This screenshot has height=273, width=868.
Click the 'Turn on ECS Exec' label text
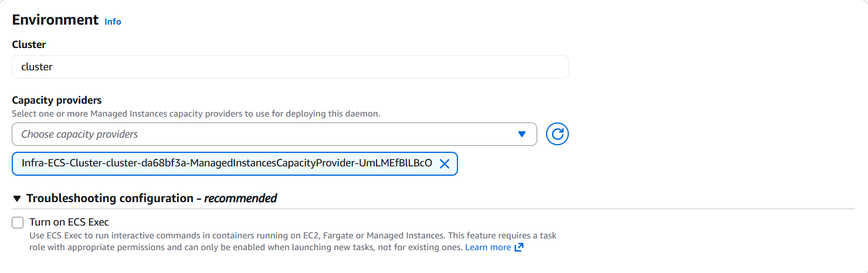[x=69, y=223]
